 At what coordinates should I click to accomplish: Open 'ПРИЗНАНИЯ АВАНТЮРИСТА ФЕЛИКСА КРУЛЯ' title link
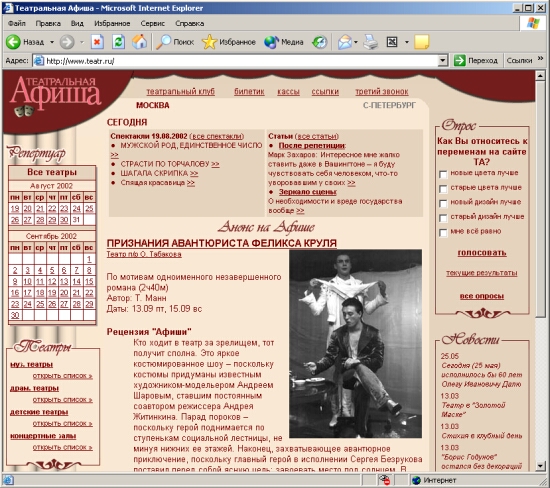222,243
